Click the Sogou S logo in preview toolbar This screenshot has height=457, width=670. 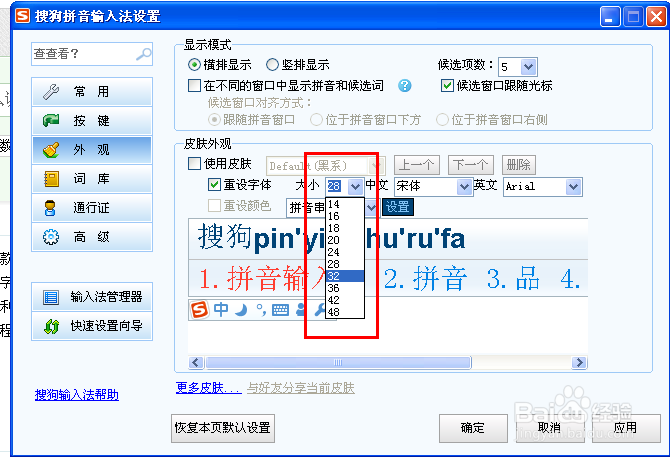pyautogui.click(x=200, y=309)
